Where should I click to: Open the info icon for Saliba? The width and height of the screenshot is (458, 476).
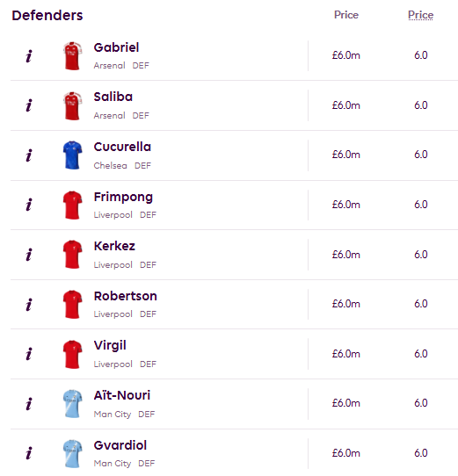coord(29,105)
